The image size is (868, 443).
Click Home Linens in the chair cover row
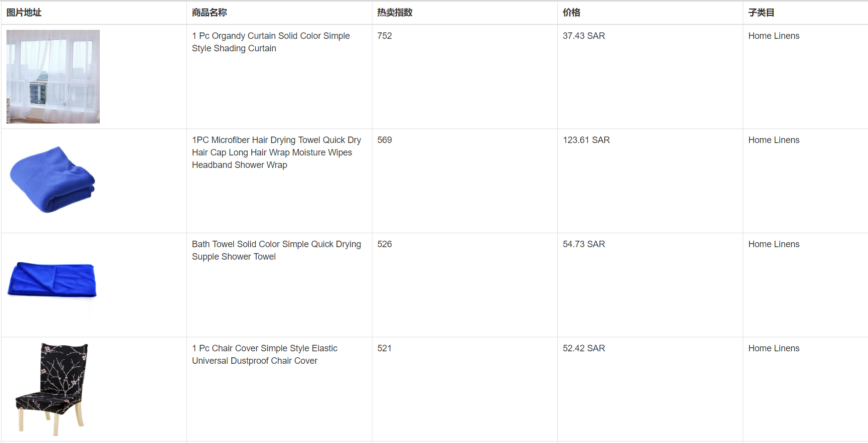coord(774,348)
